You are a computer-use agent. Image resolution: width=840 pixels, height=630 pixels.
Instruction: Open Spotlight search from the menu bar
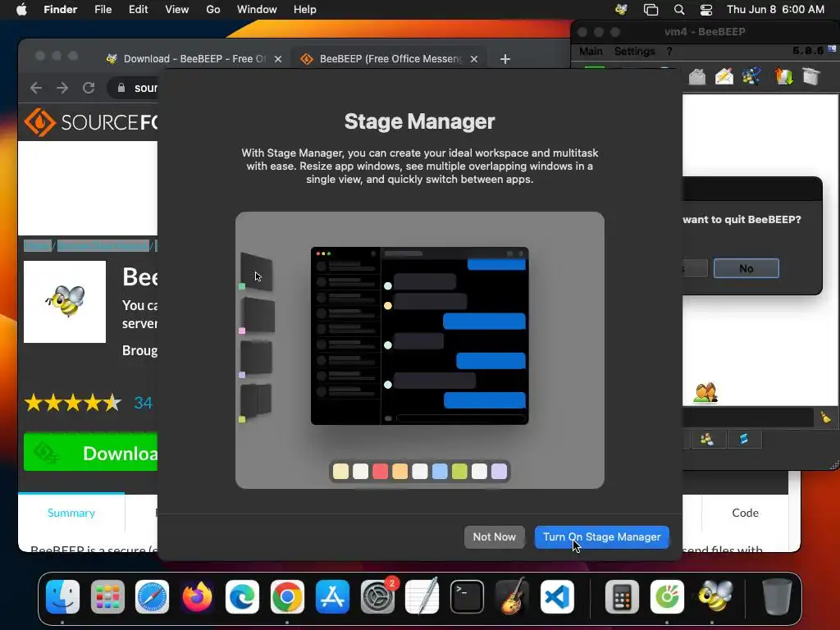[679, 10]
